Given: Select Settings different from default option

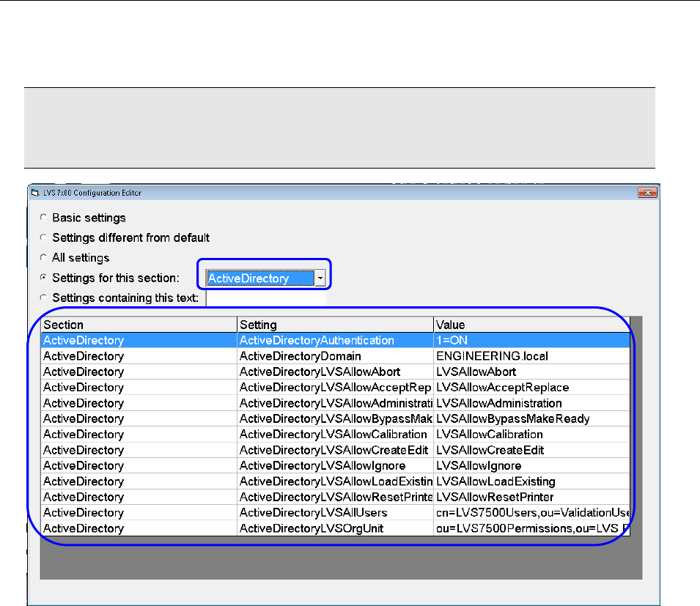Looking at the screenshot, I should (x=43, y=237).
